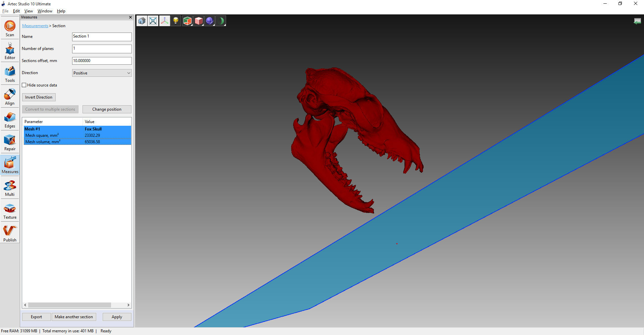Enable the Hide source data checkbox
The image size is (644, 335).
[x=24, y=85]
